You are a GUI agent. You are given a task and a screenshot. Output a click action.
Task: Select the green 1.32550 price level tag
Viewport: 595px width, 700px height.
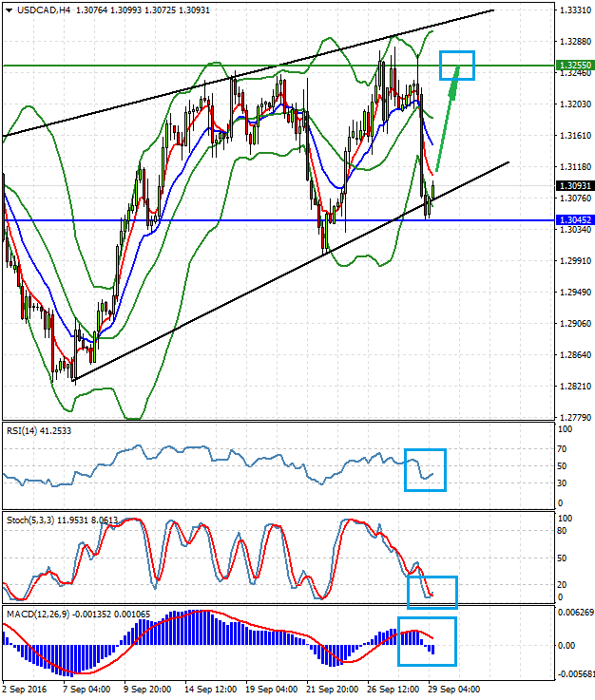pos(572,66)
